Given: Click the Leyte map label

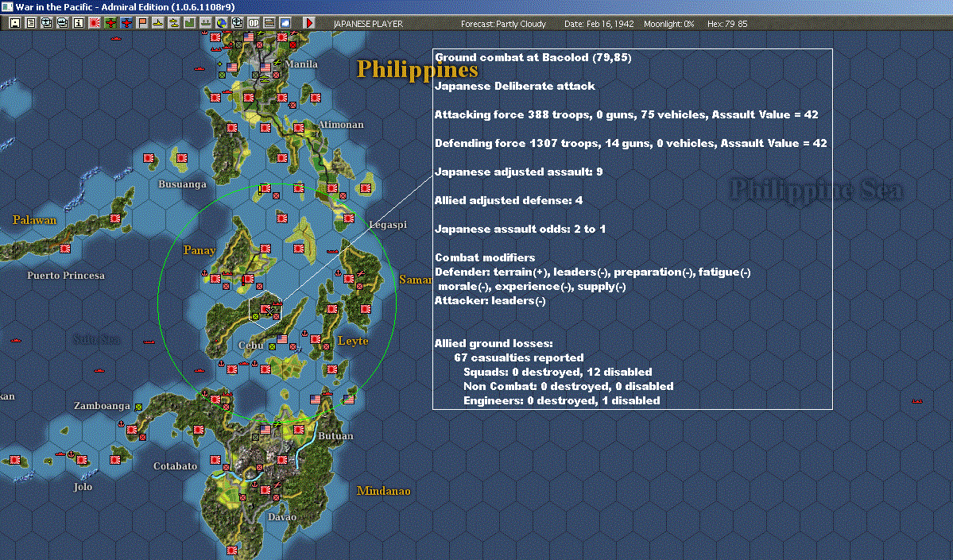Looking at the screenshot, I should pos(353,341).
